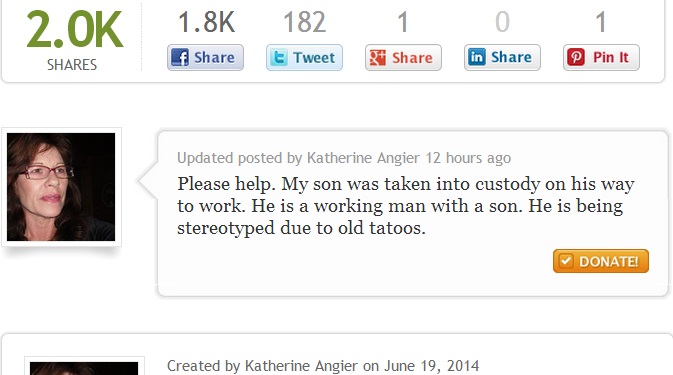
Task: Click the Pin It label
Action: point(611,57)
